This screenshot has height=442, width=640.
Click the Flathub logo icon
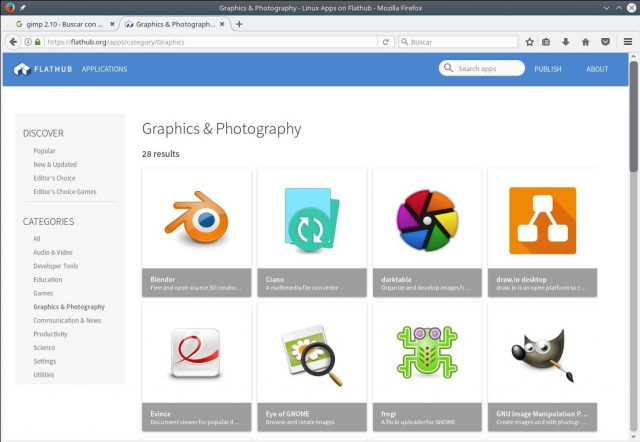click(x=22, y=69)
